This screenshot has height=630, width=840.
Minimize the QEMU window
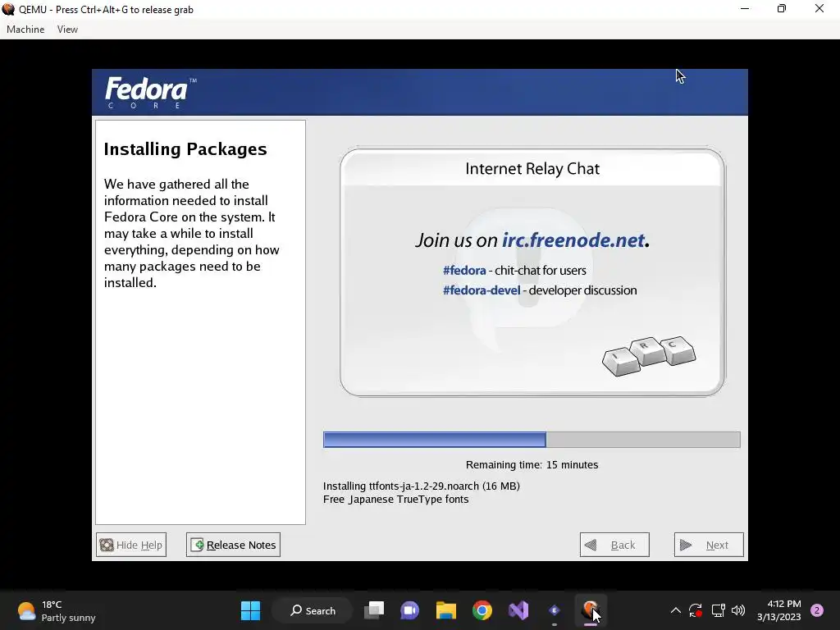[x=745, y=9]
